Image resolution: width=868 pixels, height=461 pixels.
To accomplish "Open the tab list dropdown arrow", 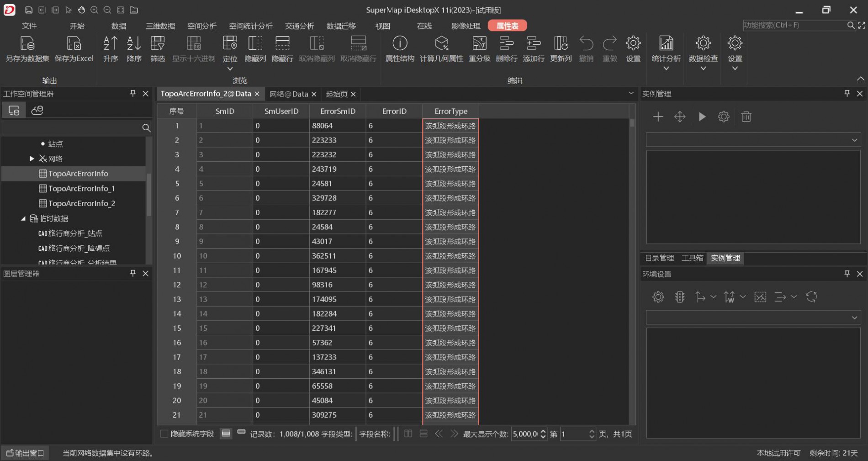I will (x=631, y=93).
